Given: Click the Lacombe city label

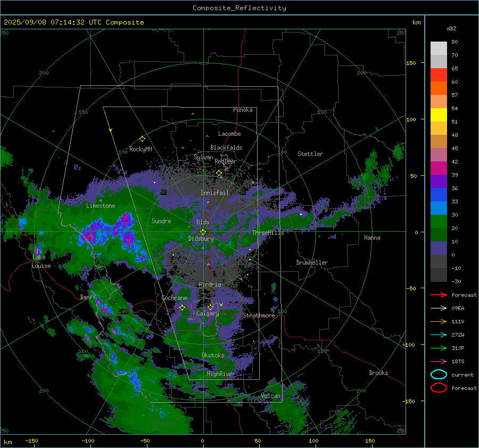Looking at the screenshot, I should [x=229, y=134].
